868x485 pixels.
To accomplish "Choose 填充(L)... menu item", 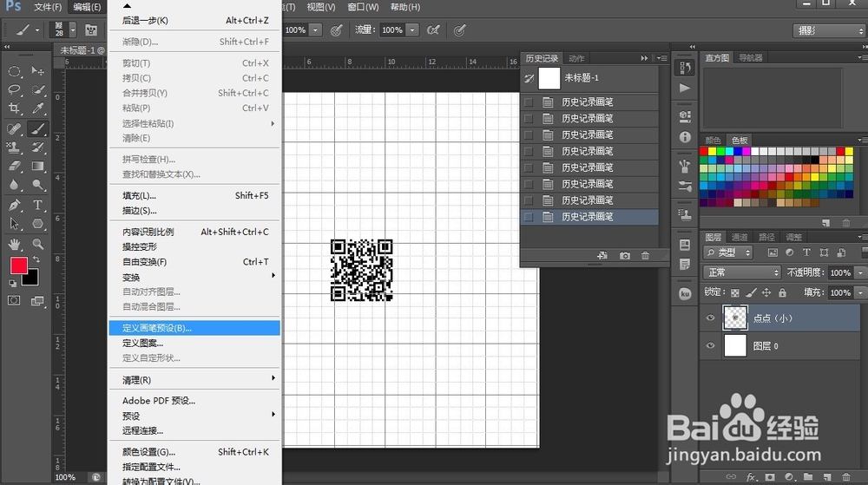I will pos(194,195).
